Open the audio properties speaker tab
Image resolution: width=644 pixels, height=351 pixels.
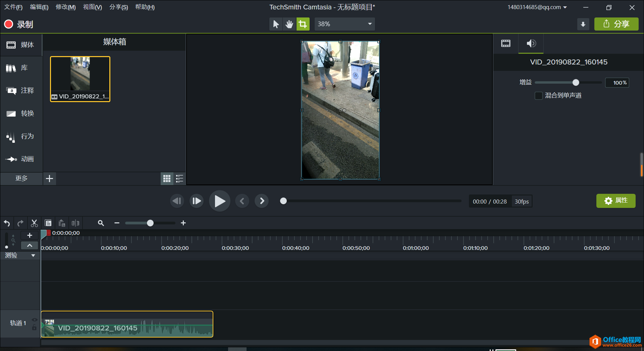point(531,43)
